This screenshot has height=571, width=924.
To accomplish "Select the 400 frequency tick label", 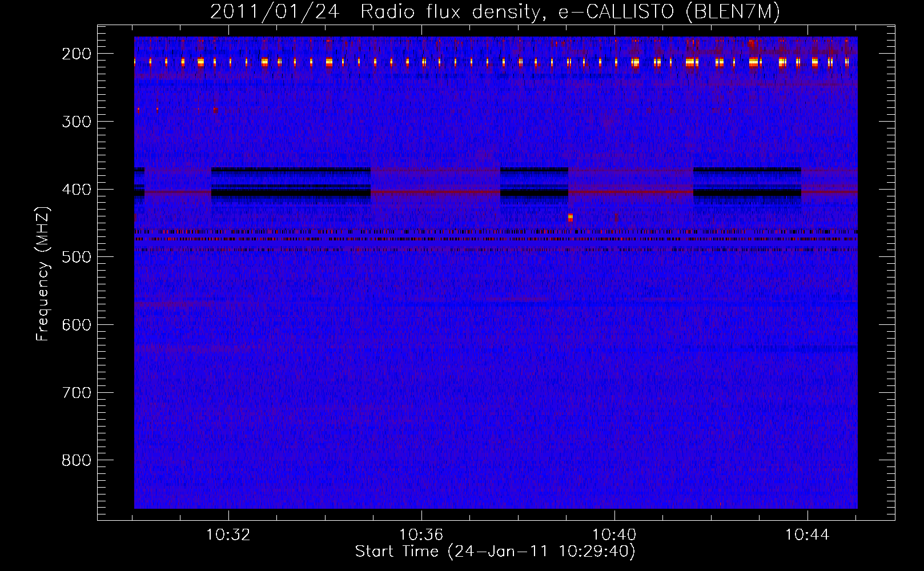I will pyautogui.click(x=77, y=190).
